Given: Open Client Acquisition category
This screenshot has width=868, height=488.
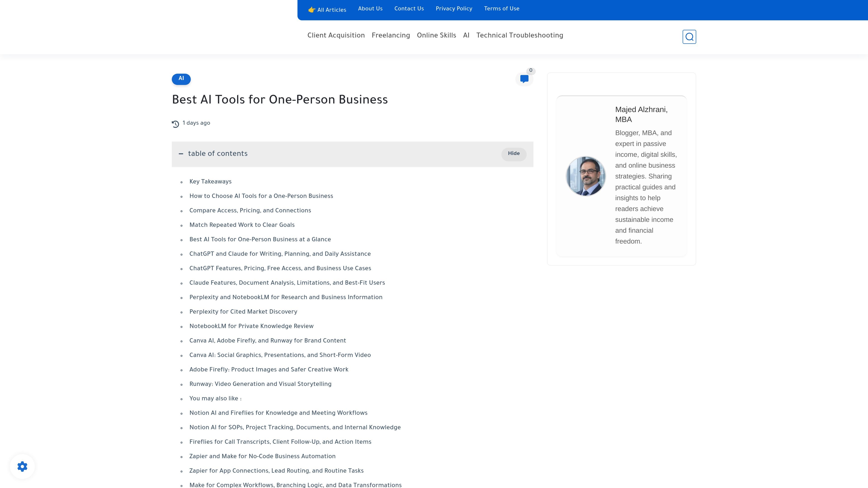Looking at the screenshot, I should point(336,36).
